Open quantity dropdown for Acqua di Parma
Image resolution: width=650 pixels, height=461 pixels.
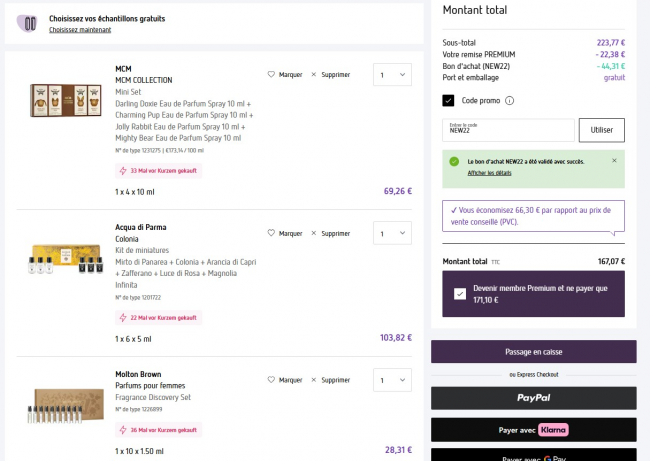pyautogui.click(x=391, y=233)
